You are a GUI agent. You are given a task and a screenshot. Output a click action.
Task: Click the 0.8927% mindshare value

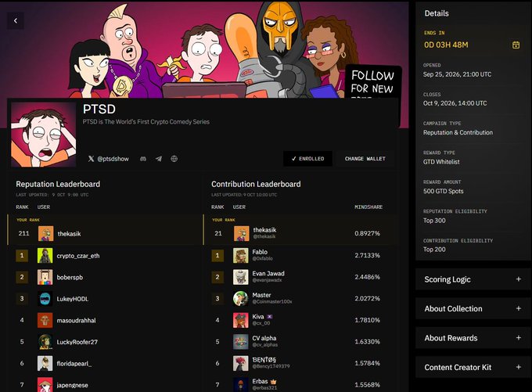click(x=367, y=233)
